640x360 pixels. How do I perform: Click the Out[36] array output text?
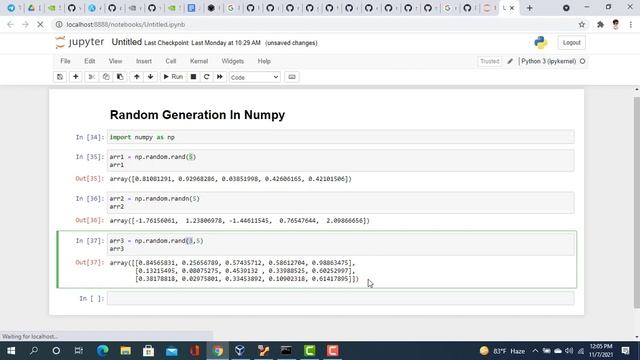coord(239,220)
